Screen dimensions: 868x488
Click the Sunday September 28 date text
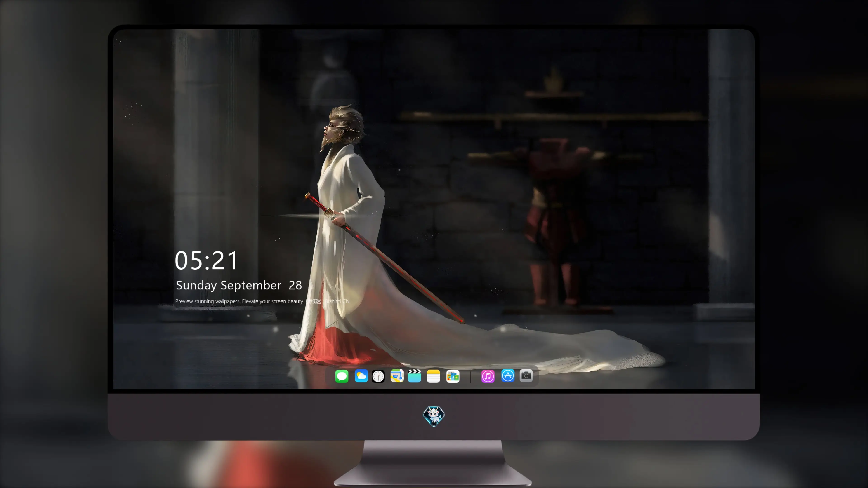239,285
